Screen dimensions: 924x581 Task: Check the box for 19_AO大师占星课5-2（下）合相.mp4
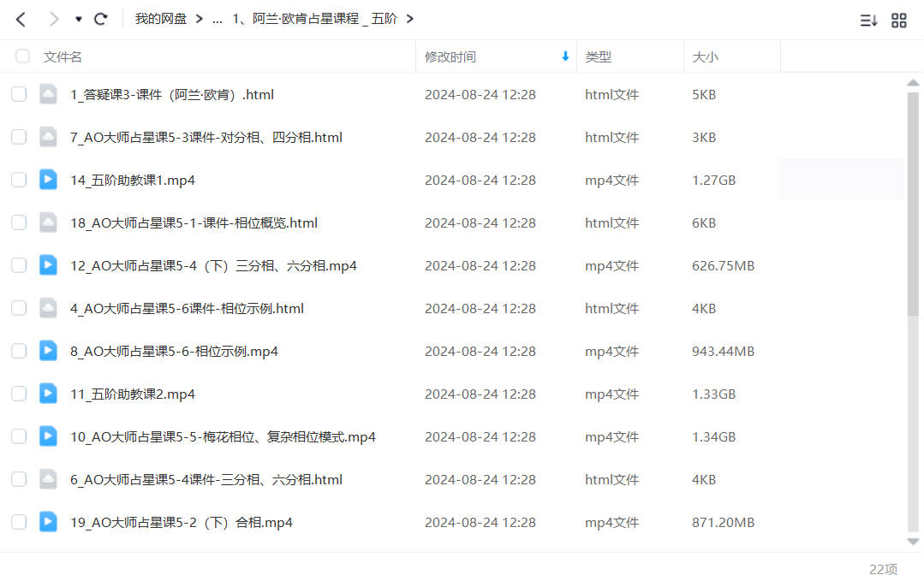pyautogui.click(x=19, y=522)
